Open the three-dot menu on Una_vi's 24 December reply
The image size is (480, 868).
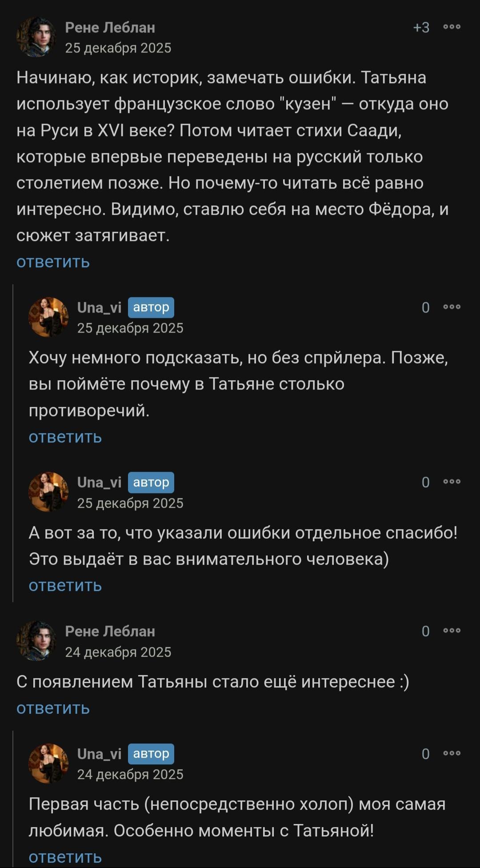[x=452, y=753]
